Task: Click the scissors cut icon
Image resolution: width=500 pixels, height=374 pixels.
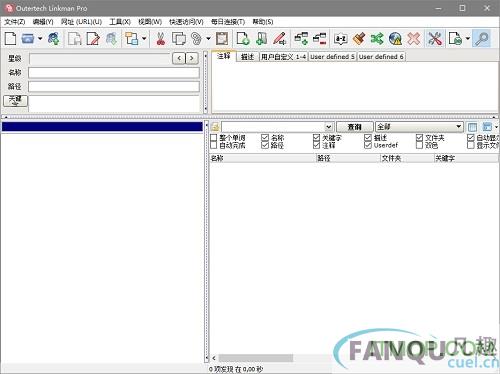Action: click(x=161, y=38)
